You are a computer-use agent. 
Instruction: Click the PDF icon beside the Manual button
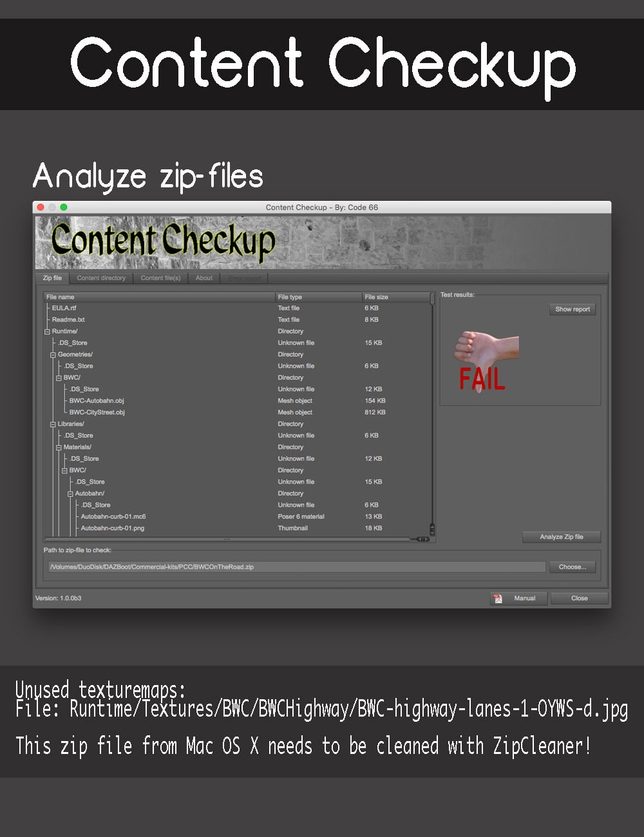496,598
